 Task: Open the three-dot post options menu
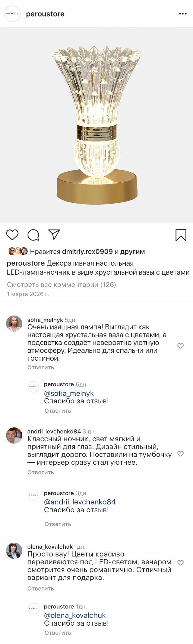click(183, 14)
